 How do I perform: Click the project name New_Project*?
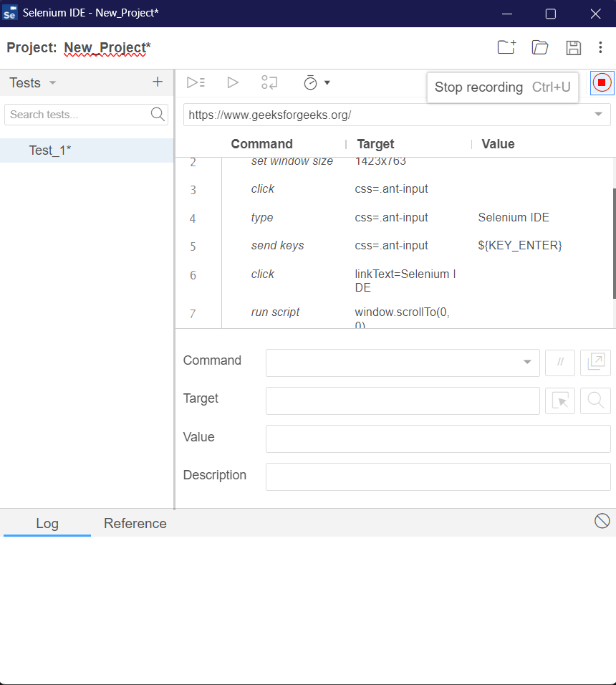[x=107, y=47]
